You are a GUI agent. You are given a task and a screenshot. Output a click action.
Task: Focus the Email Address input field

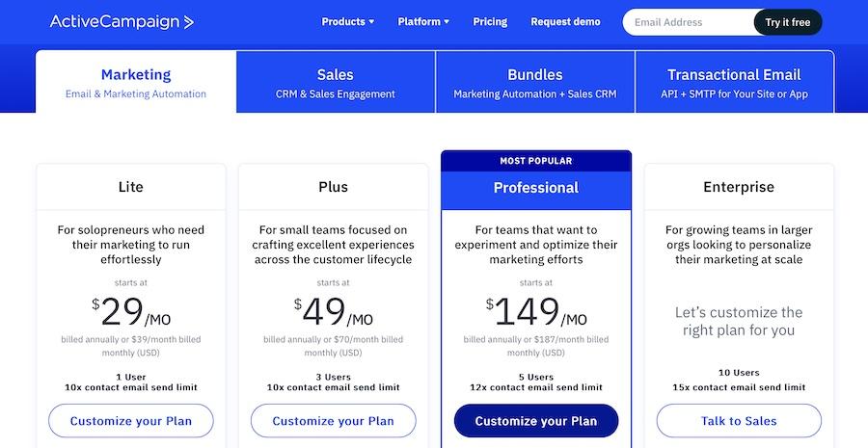pos(688,22)
